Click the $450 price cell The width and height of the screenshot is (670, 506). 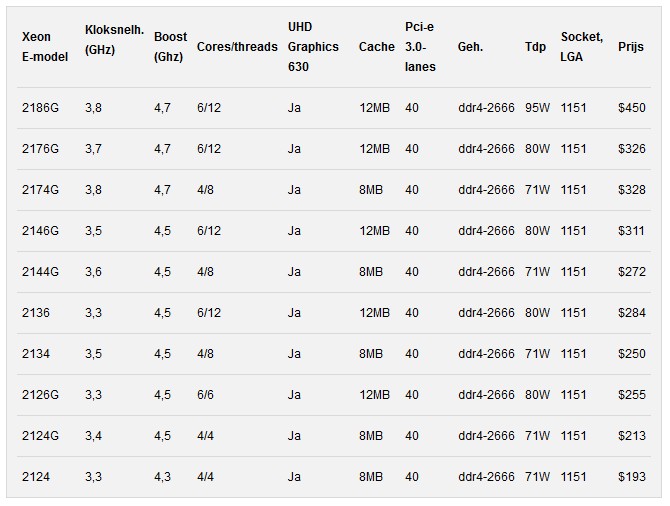[632, 108]
